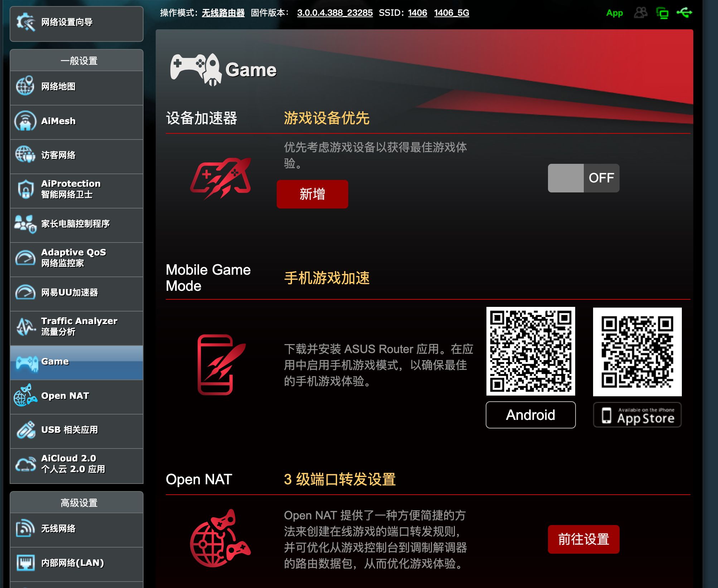
Task: Click the users status icon in header
Action: (x=640, y=13)
